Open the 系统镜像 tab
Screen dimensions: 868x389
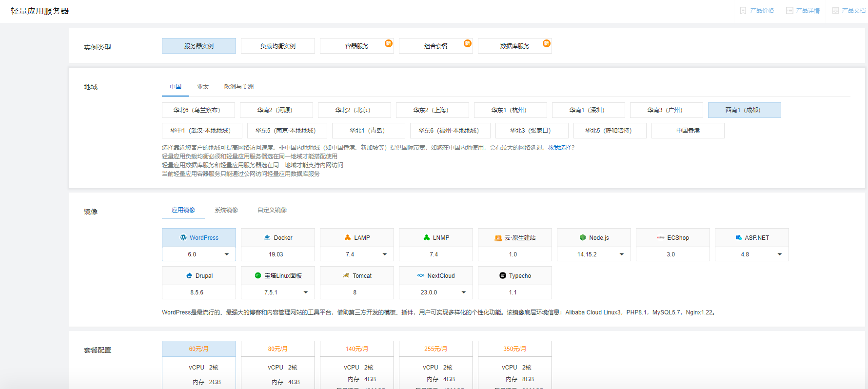coord(226,210)
